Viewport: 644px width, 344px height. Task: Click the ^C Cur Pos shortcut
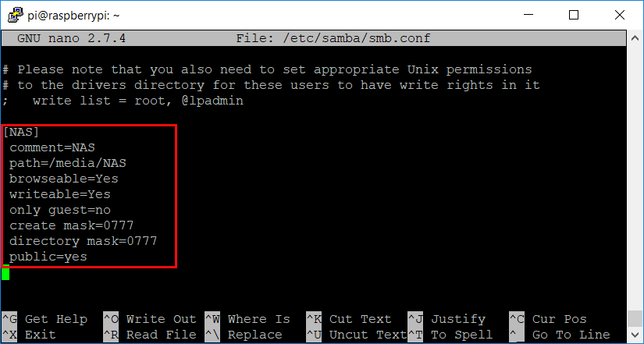[548, 319]
